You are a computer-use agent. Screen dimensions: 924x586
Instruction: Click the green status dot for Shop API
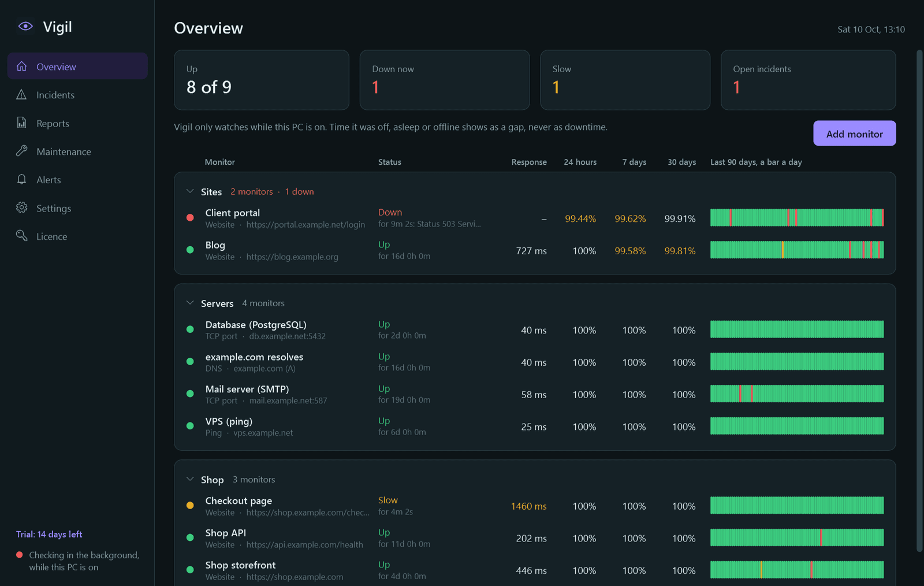190,538
